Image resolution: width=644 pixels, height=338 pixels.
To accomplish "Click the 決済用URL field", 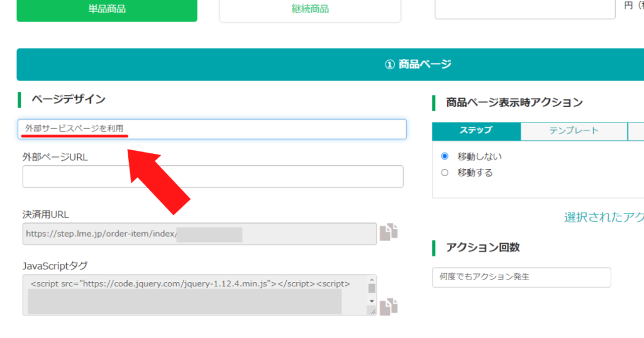I will pos(199,234).
